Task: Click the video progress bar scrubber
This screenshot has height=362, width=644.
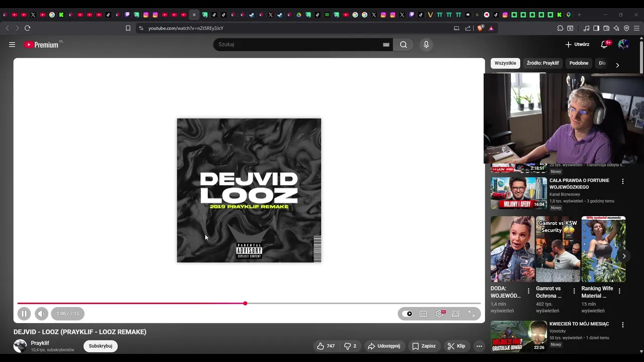Action: [245, 304]
